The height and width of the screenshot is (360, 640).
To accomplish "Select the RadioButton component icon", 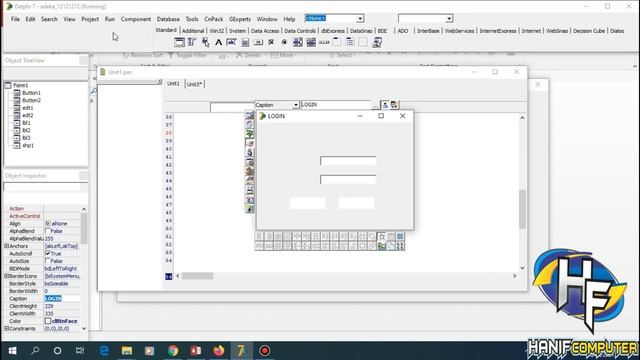I will (x=284, y=42).
